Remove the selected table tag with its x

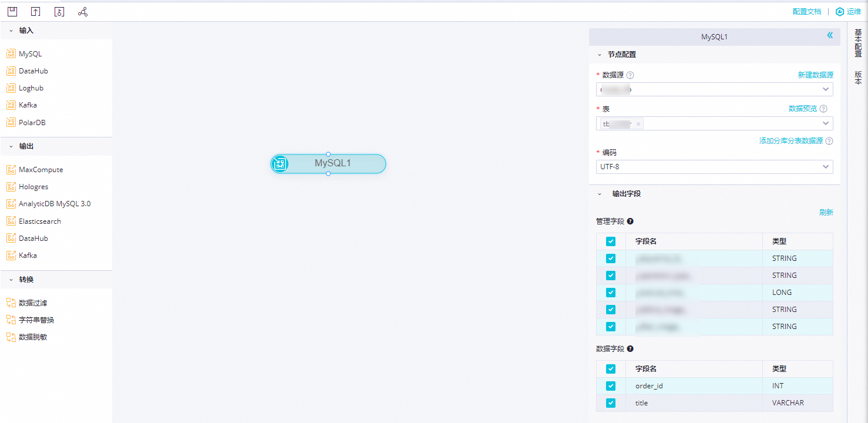(638, 124)
